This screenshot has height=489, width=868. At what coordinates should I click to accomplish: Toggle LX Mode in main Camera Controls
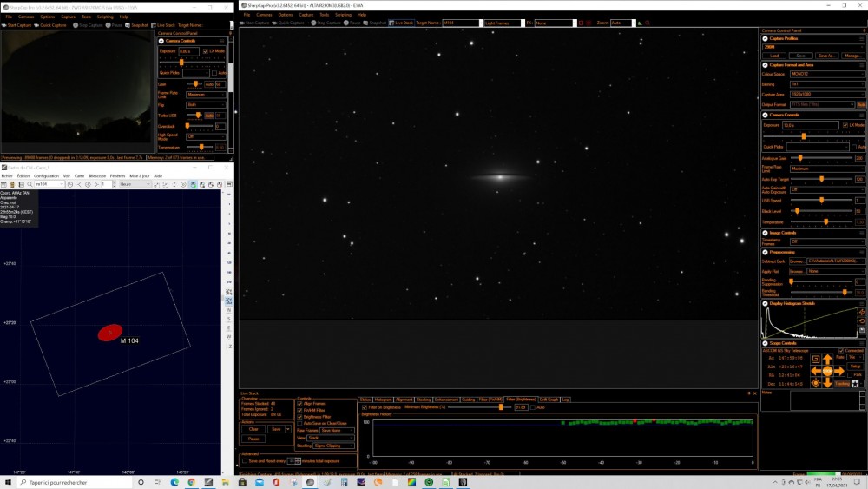click(845, 125)
